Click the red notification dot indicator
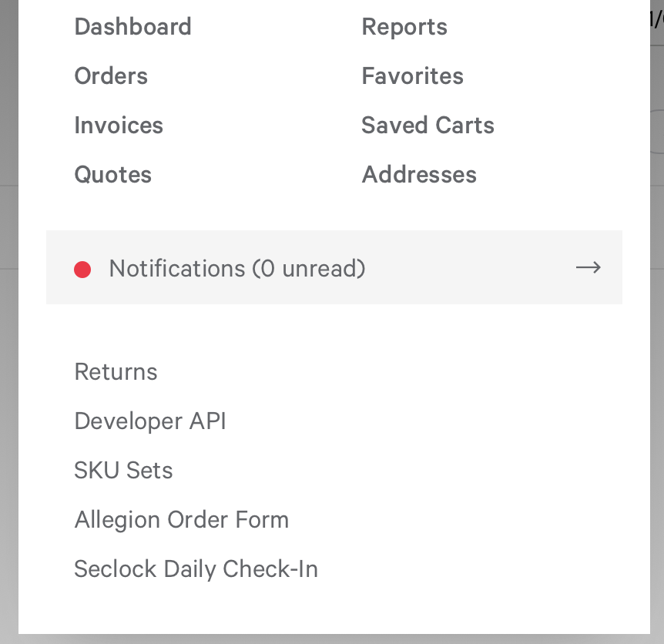 coord(82,270)
